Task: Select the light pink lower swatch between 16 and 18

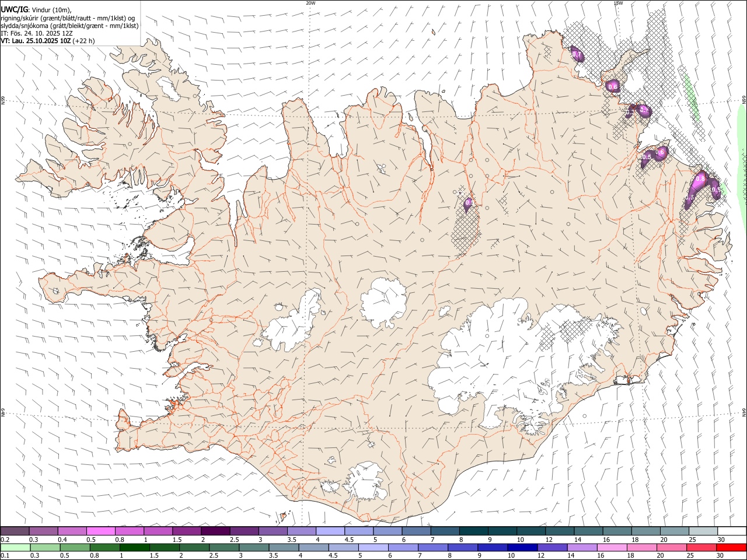Action: (x=611, y=547)
